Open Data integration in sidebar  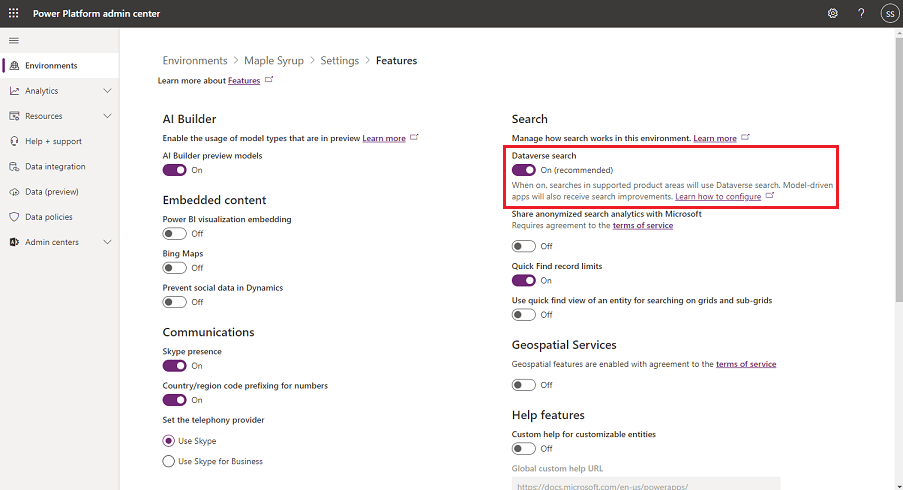pos(60,166)
